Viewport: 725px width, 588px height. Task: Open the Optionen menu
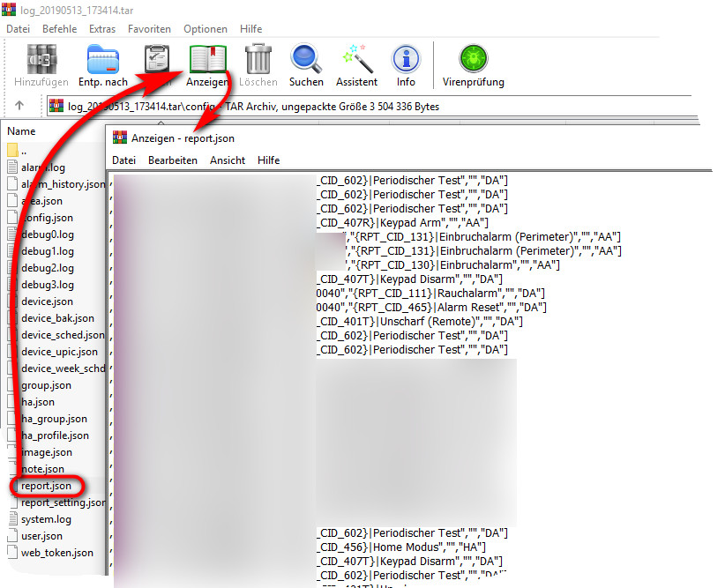(x=206, y=29)
